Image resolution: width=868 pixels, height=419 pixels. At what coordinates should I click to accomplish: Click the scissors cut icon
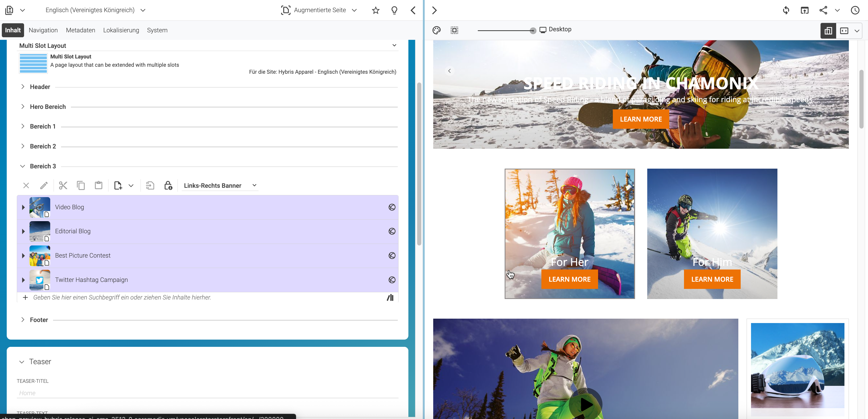[x=63, y=185]
